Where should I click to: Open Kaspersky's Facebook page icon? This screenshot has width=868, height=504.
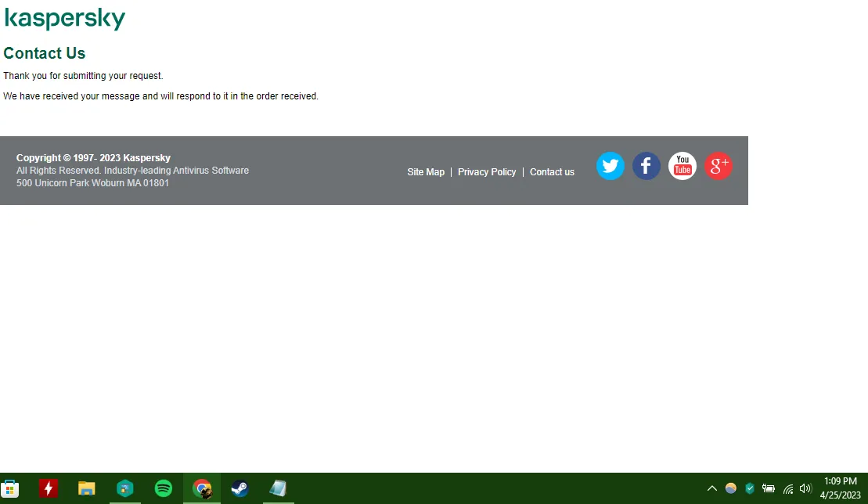point(646,165)
